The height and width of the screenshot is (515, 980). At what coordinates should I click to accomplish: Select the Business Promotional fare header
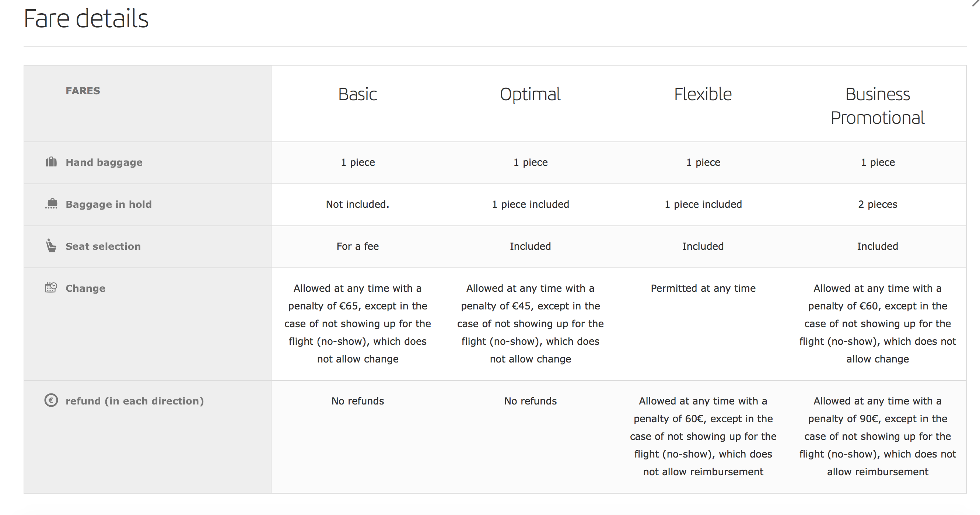point(878,106)
